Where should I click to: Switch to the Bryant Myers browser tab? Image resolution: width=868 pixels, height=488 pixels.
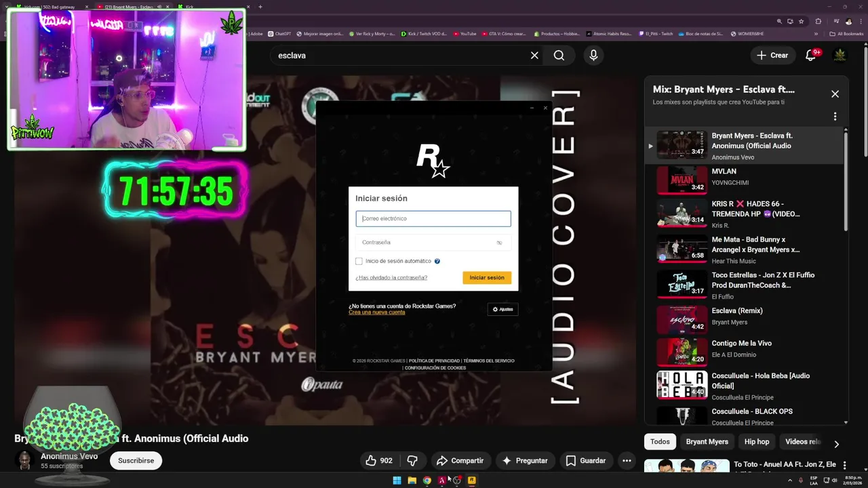click(x=133, y=7)
